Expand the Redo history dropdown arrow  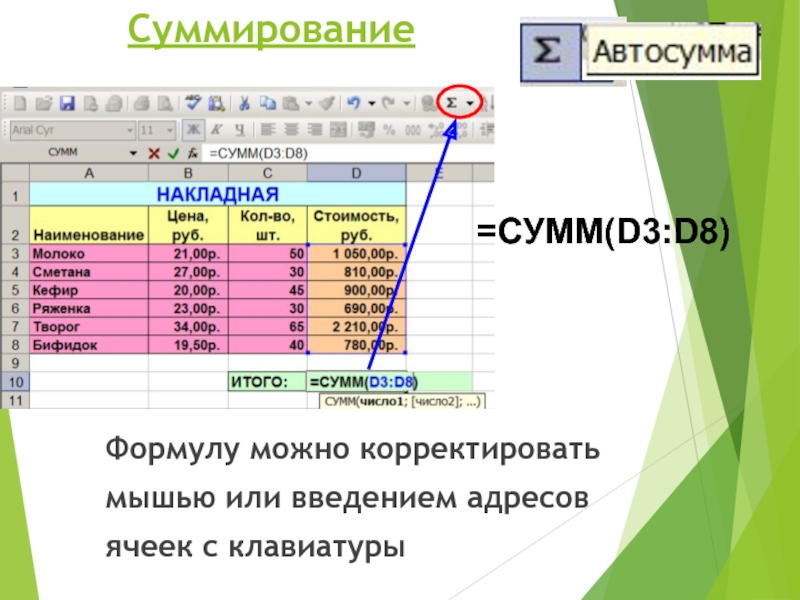coord(407,104)
